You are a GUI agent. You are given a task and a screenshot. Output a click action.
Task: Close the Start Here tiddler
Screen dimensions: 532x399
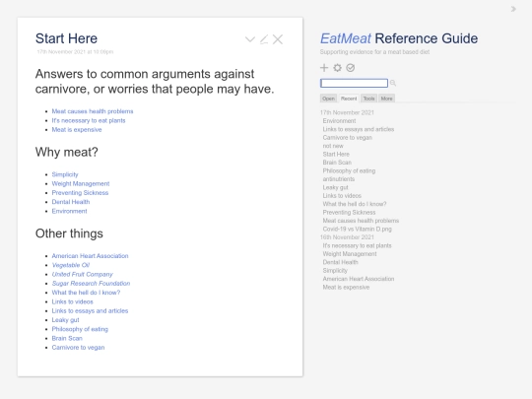[x=278, y=39]
